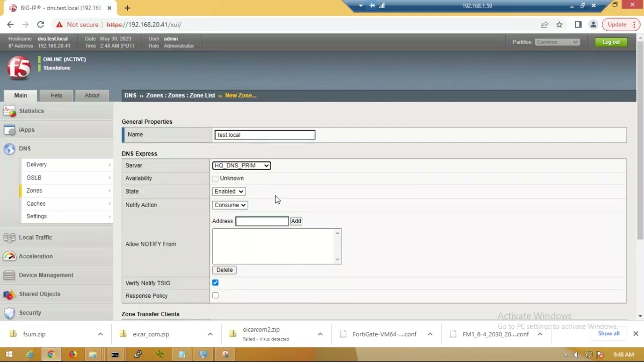The height and width of the screenshot is (362, 644).
Task: Open Chrome's three-dot menu
Action: point(635,24)
